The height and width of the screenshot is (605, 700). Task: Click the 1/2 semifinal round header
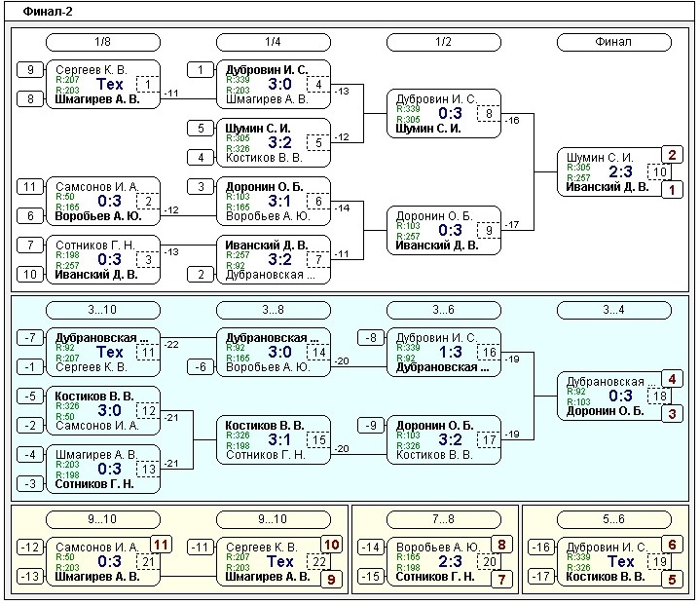pyautogui.click(x=443, y=42)
